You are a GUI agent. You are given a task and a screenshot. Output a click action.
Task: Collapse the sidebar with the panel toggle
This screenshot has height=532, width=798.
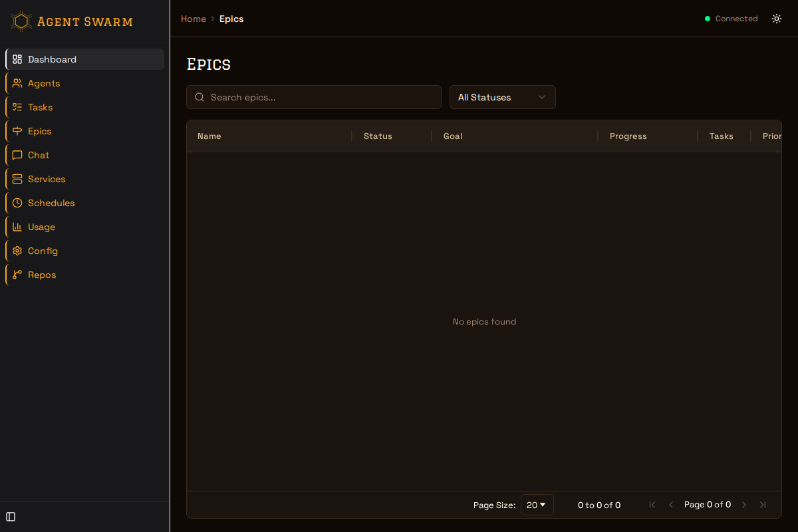click(x=11, y=517)
